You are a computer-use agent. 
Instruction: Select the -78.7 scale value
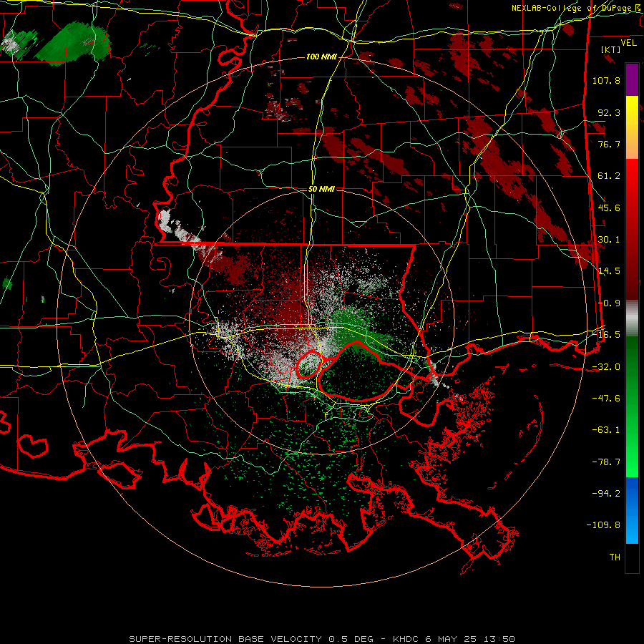(x=606, y=462)
